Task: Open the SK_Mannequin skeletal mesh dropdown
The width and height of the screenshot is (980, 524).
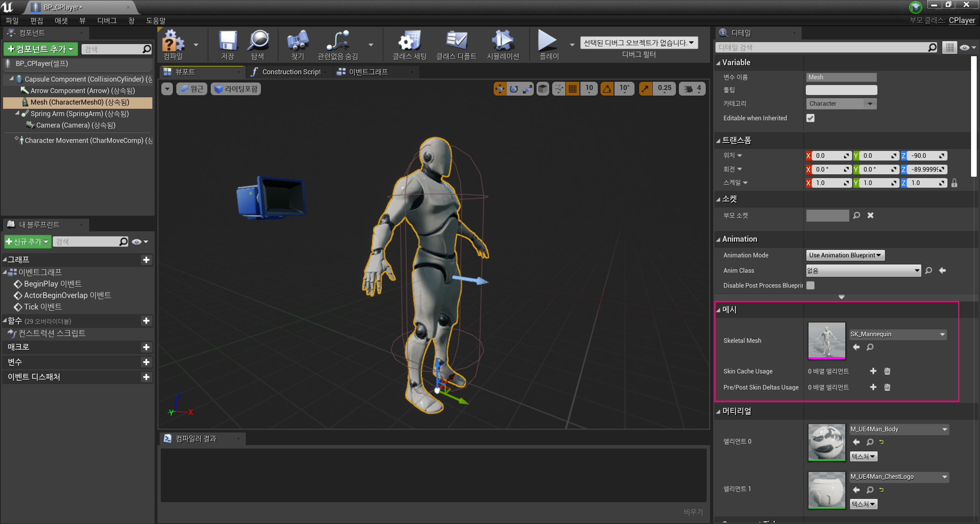Action: (898, 334)
